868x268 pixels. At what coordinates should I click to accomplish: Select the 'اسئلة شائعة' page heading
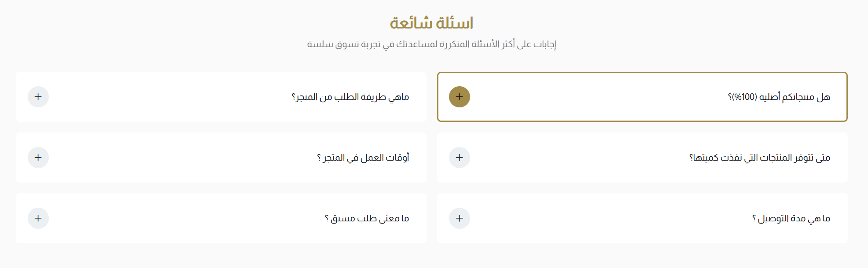(433, 21)
